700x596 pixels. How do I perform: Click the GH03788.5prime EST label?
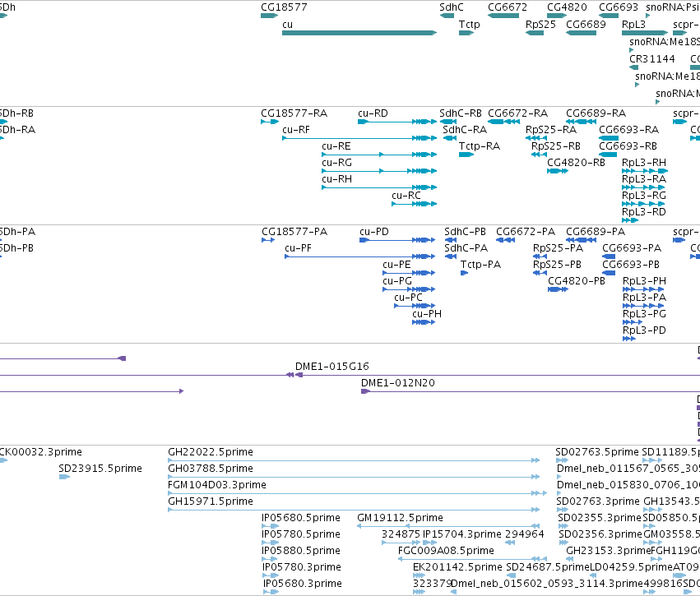[x=211, y=469]
